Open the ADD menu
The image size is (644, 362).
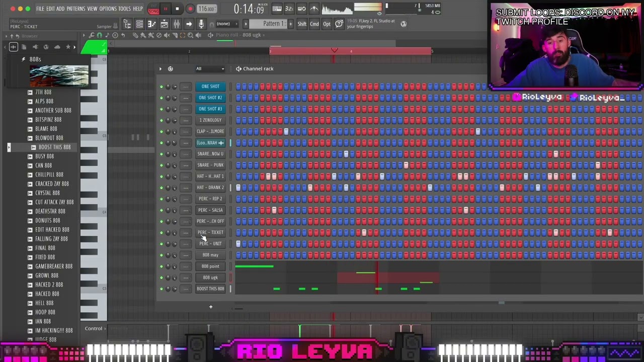(x=60, y=9)
